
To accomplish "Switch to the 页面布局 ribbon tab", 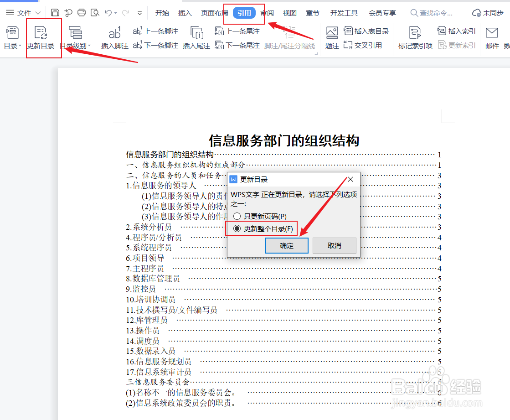I will coord(213,12).
